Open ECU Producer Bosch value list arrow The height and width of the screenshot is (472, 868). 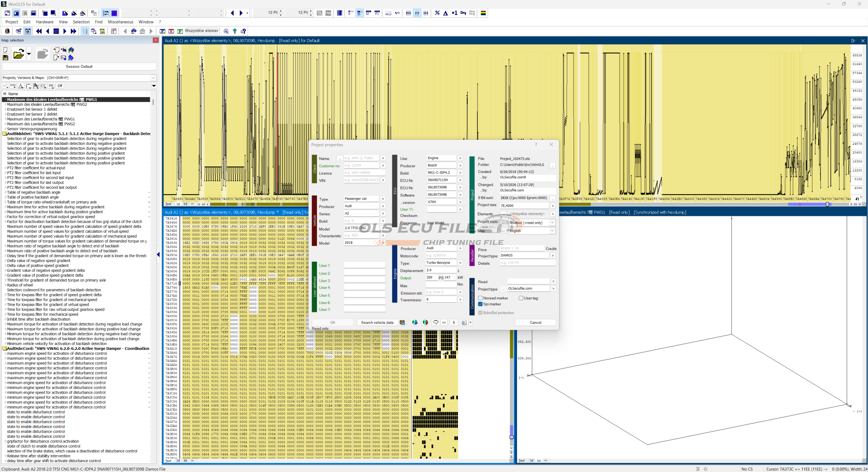460,165
